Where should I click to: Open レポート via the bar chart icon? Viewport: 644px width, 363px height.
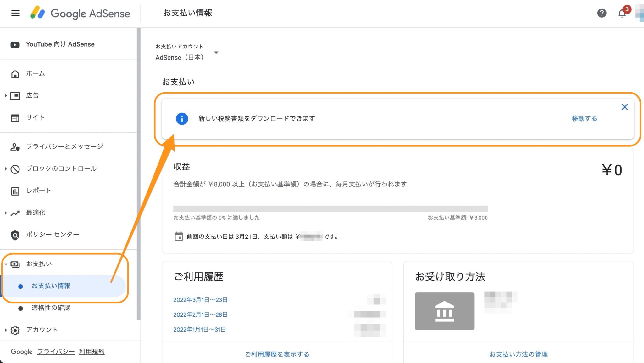[15, 190]
